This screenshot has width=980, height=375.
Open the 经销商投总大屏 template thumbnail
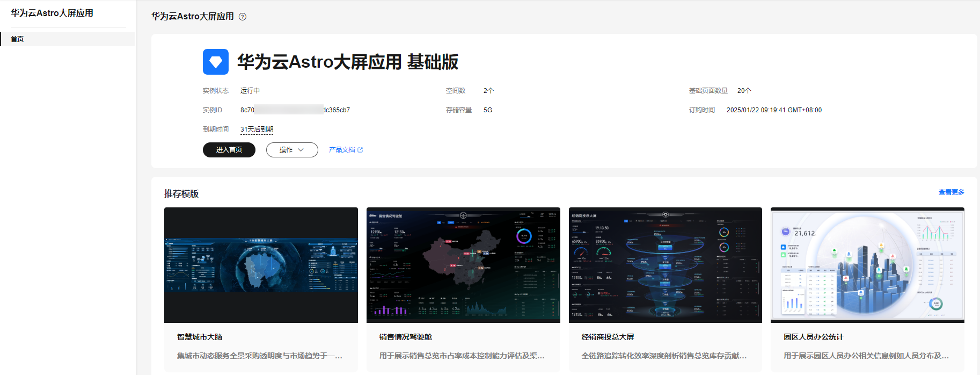pos(665,265)
